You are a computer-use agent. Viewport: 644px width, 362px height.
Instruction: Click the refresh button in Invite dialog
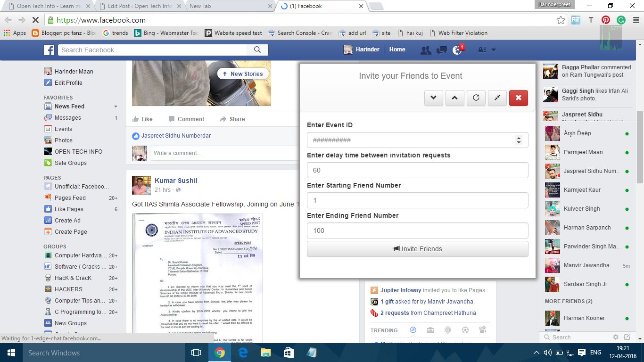point(476,98)
